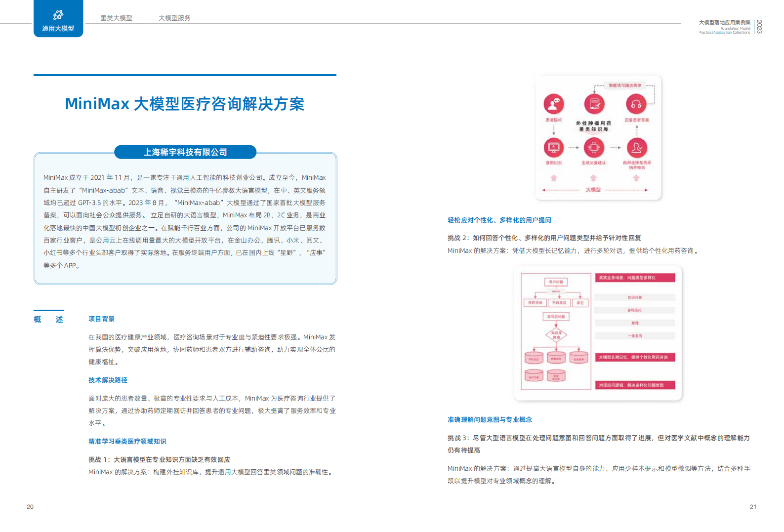Screen dimensions: 784x532
Task: Click the 挑战 2 line of text
Action: point(544,238)
